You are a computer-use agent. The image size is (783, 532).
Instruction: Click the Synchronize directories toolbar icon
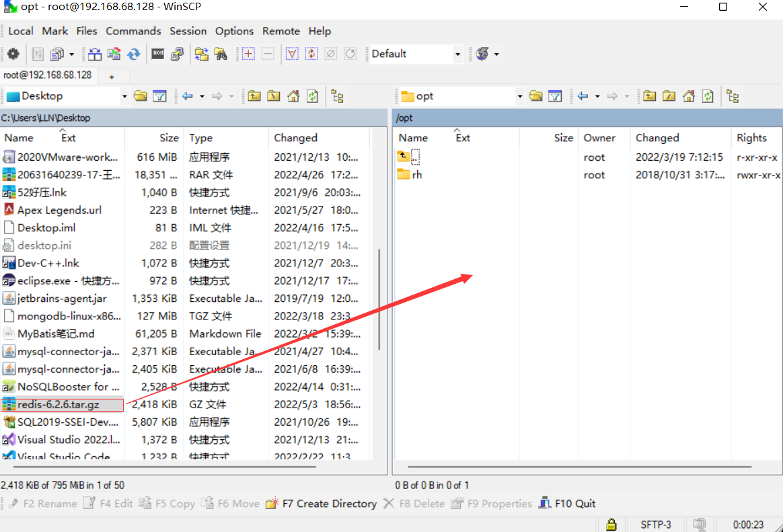coord(133,54)
